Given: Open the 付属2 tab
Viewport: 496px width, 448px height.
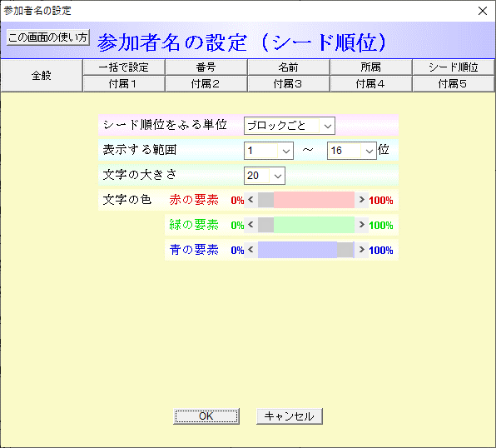Looking at the screenshot, I should (206, 84).
